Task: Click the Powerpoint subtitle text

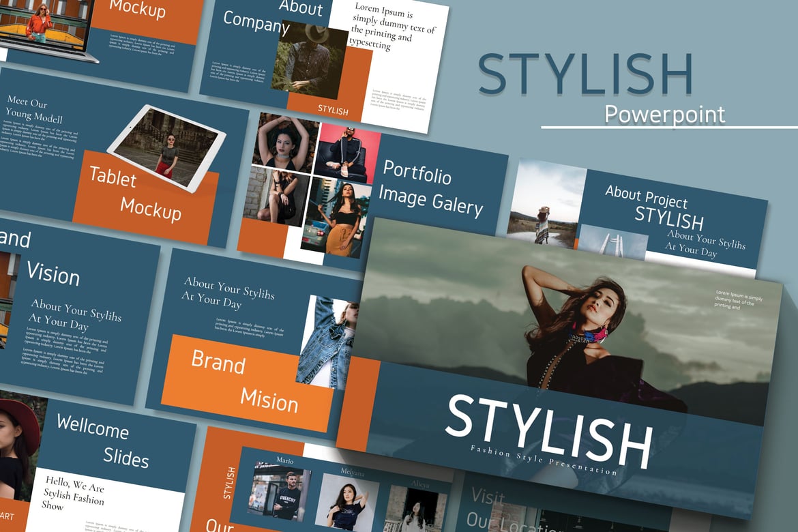Action: click(x=664, y=114)
